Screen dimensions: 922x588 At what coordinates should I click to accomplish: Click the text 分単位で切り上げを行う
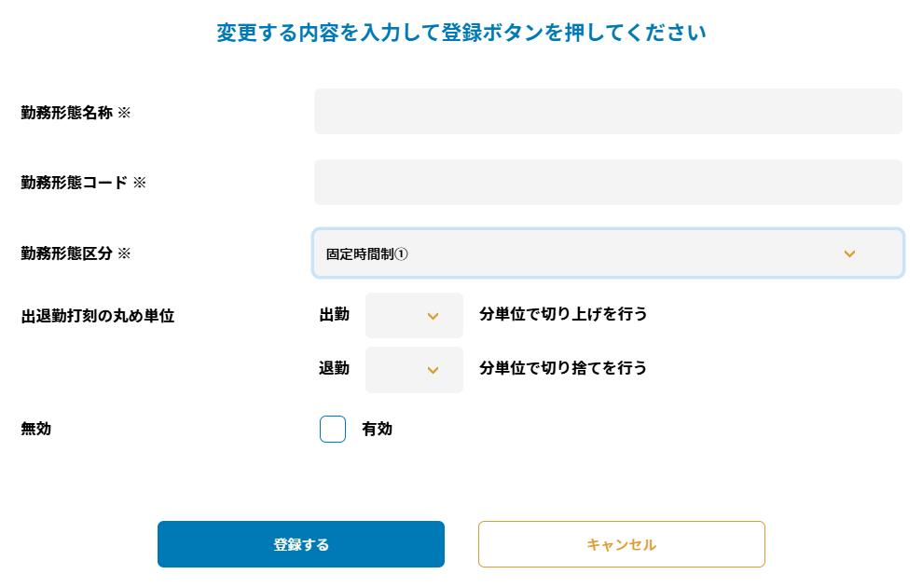(563, 315)
